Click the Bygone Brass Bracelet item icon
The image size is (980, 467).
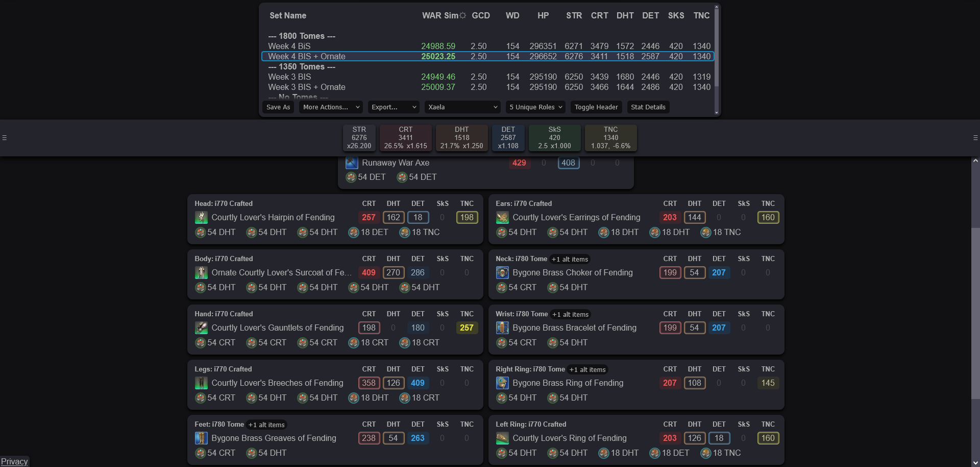click(502, 328)
